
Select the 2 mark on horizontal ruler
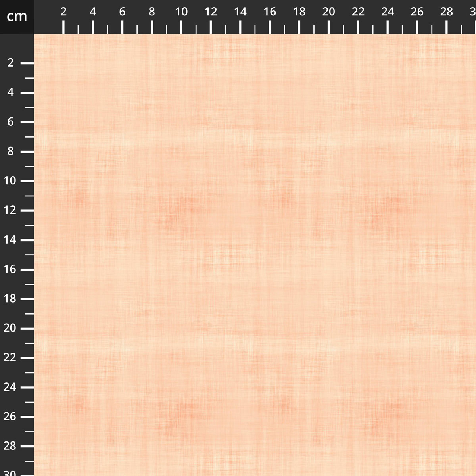pyautogui.click(x=63, y=12)
